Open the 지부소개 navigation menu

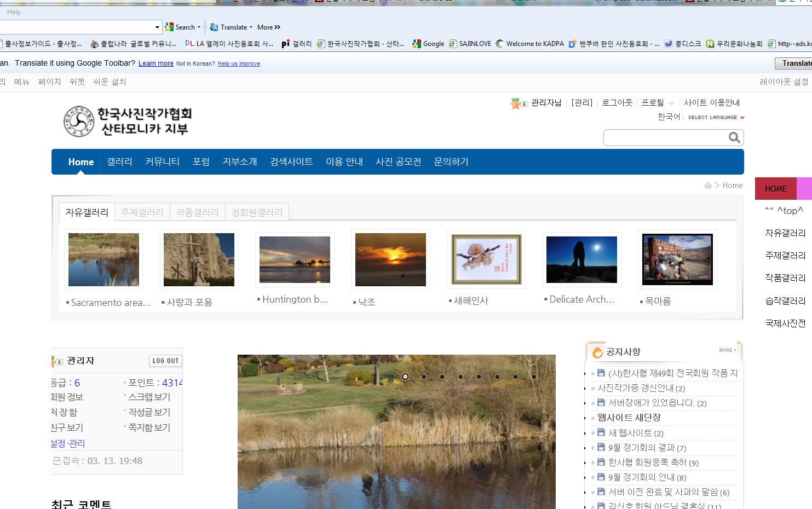[240, 162]
